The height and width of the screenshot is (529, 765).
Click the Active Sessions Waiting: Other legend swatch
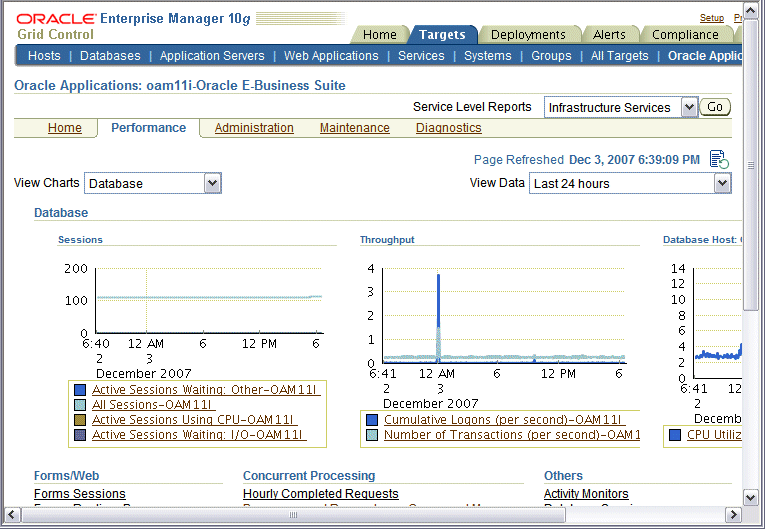pyautogui.click(x=80, y=390)
